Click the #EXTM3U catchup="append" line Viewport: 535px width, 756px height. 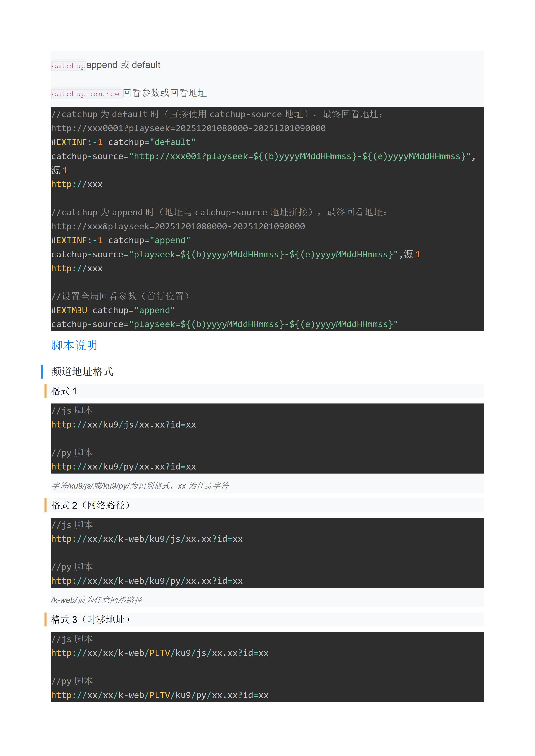coord(113,310)
